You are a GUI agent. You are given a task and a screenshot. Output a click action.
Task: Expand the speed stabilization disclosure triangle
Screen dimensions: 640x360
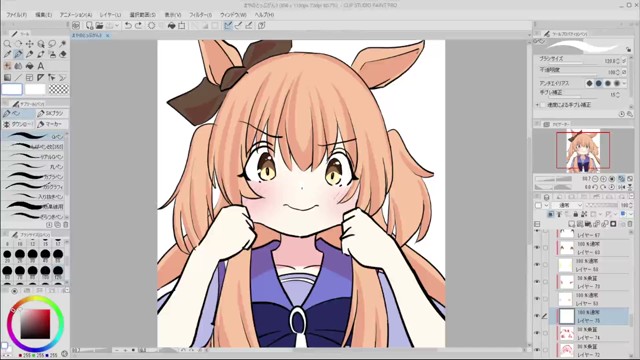point(537,105)
